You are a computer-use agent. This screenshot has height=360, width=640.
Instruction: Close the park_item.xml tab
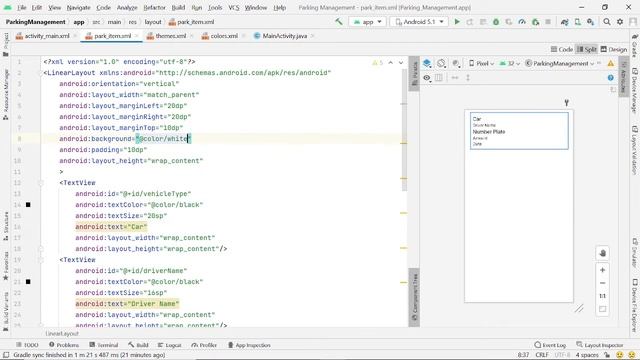point(136,36)
